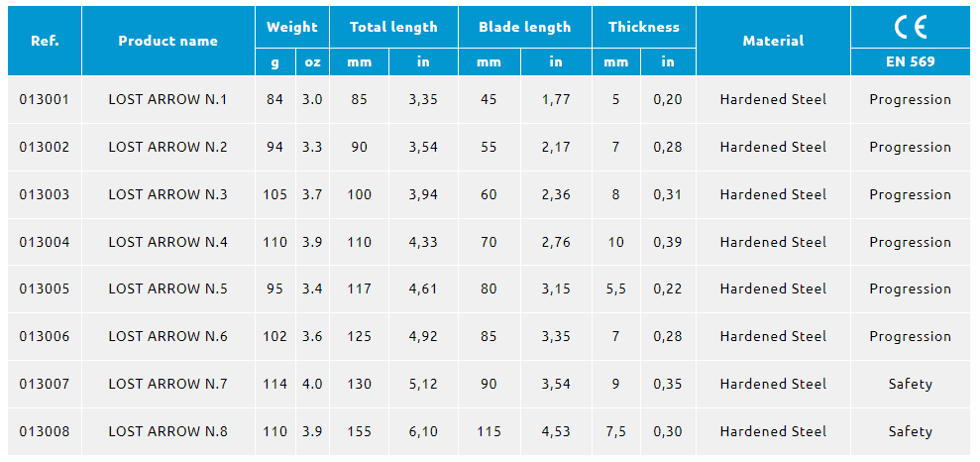
Task: Click the Product name column header
Action: [x=168, y=41]
